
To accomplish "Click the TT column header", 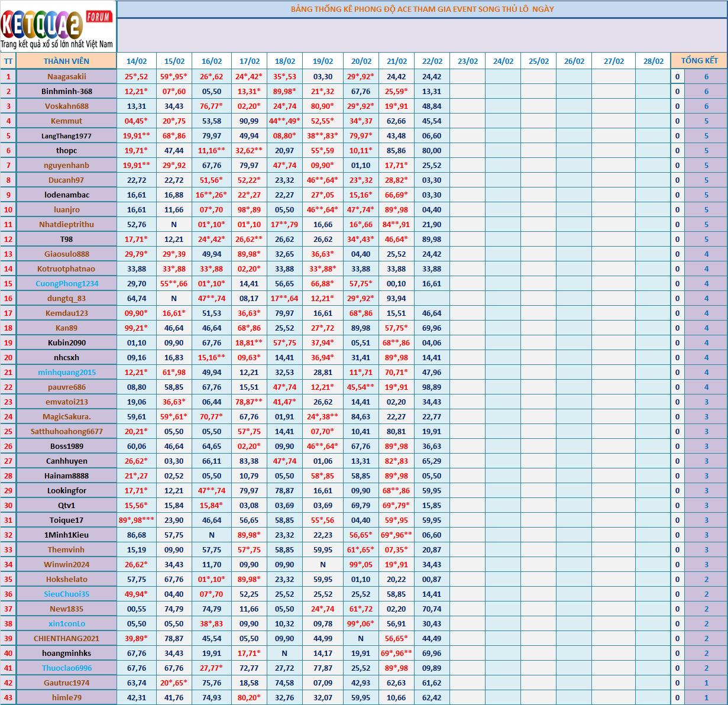I will 8,61.
